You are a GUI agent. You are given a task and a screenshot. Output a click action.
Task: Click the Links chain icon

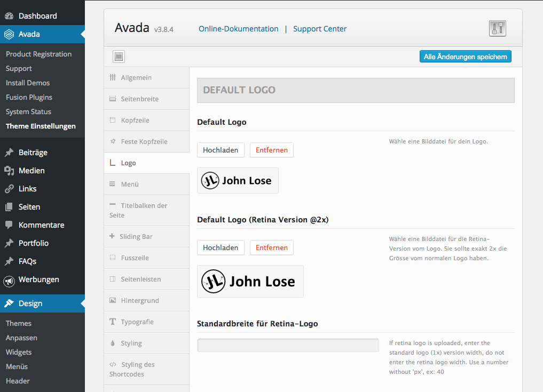(x=9, y=189)
